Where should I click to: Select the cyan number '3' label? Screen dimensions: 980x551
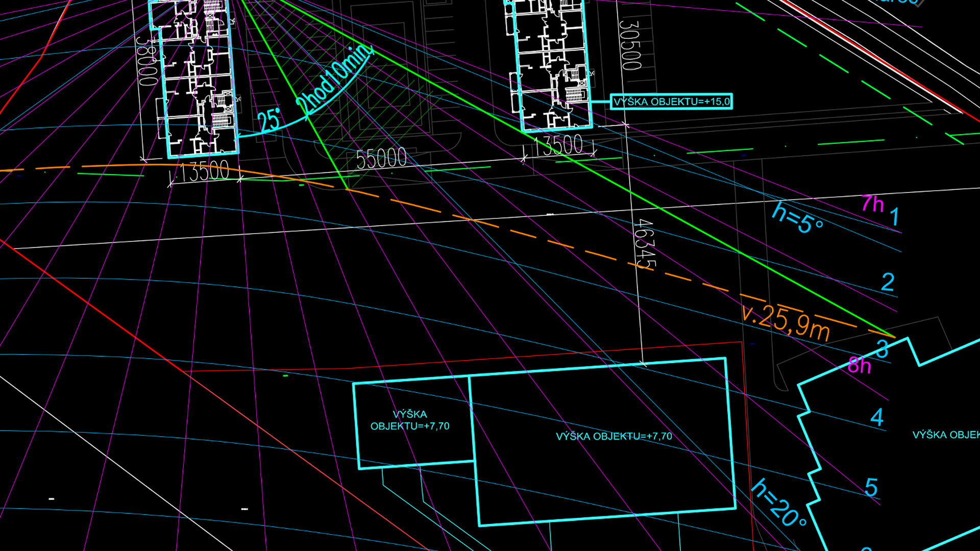[882, 349]
